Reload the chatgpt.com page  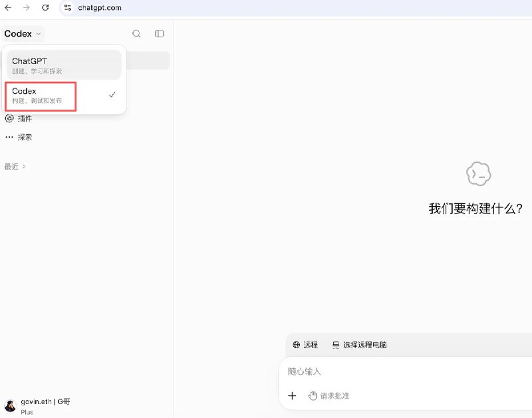45,7
